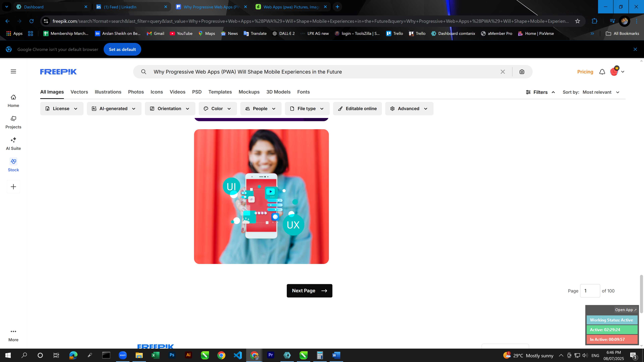The width and height of the screenshot is (644, 362).
Task: Dismiss the default browser notification bar
Action: click(635, 49)
